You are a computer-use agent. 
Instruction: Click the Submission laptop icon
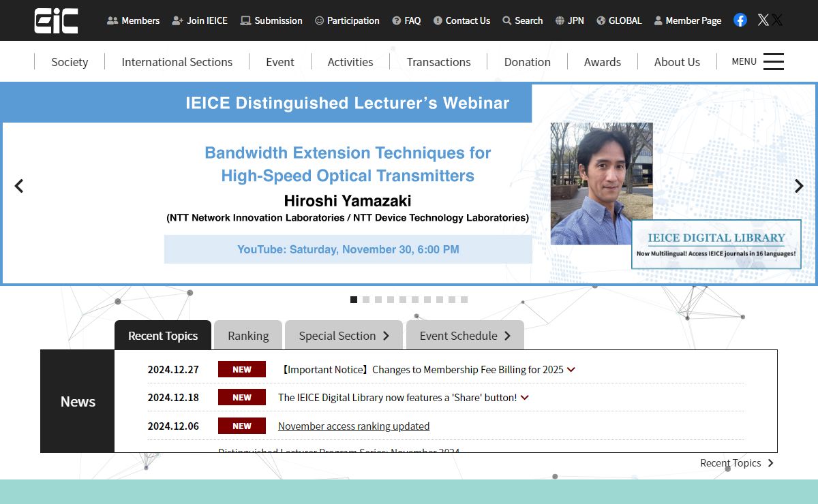245,20
